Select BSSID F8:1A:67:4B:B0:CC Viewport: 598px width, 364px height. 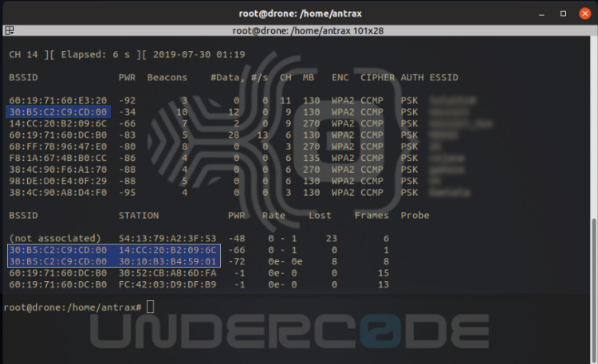[x=58, y=158]
